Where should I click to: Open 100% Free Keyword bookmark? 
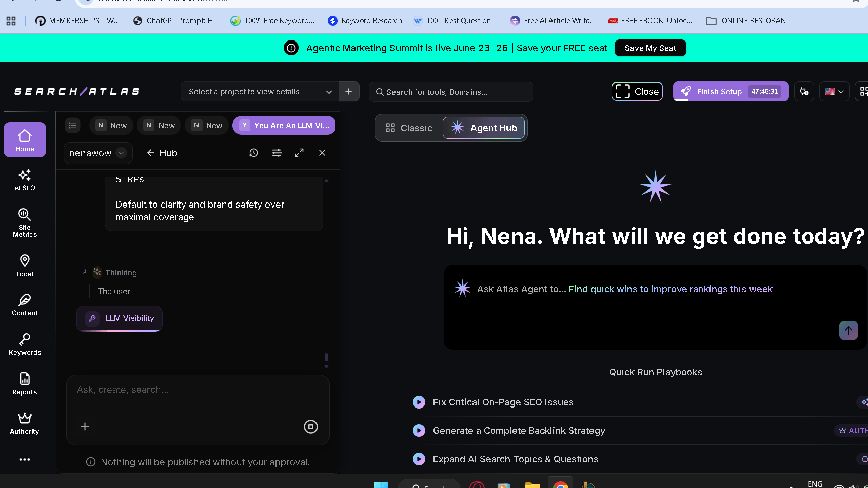coord(272,21)
